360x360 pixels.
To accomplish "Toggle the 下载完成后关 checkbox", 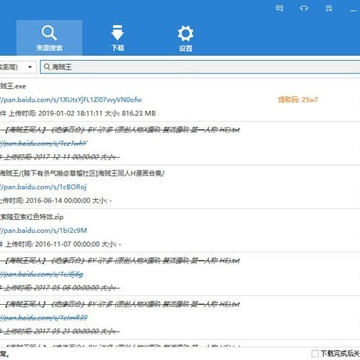I will click(315, 353).
